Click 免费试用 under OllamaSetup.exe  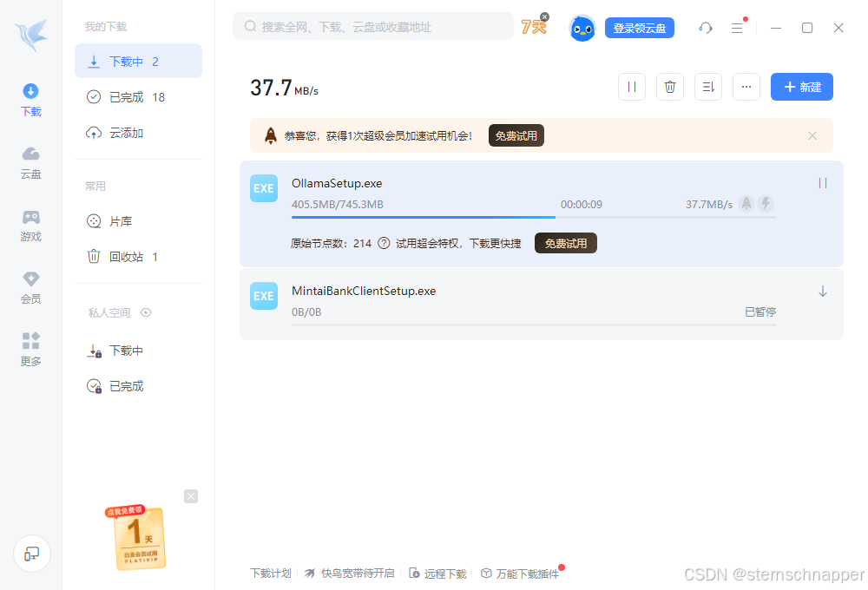[x=566, y=243]
